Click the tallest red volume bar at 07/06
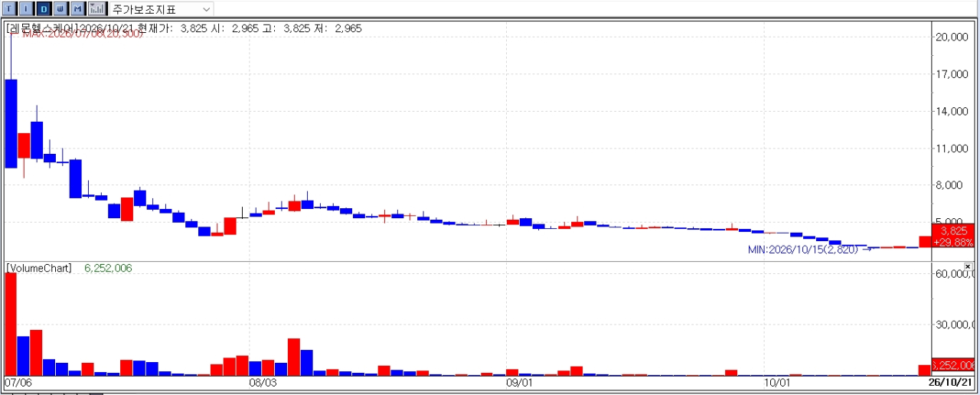Viewport: 980px width, 395px height. tap(11, 324)
